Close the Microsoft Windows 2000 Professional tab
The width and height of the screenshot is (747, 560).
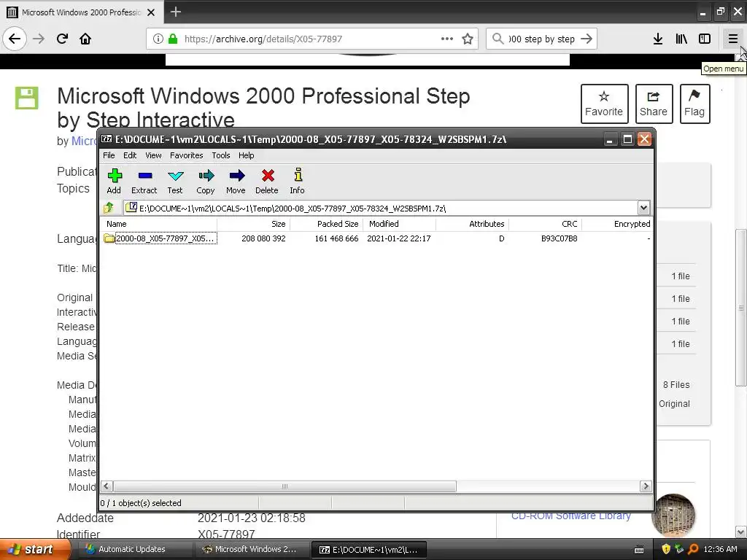[151, 12]
